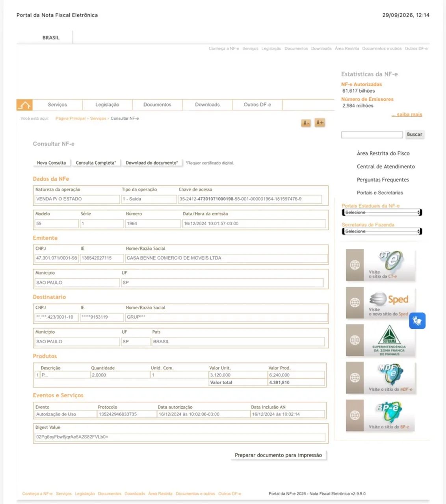
Task: Open the Documentos main menu tab
Action: tap(157, 105)
